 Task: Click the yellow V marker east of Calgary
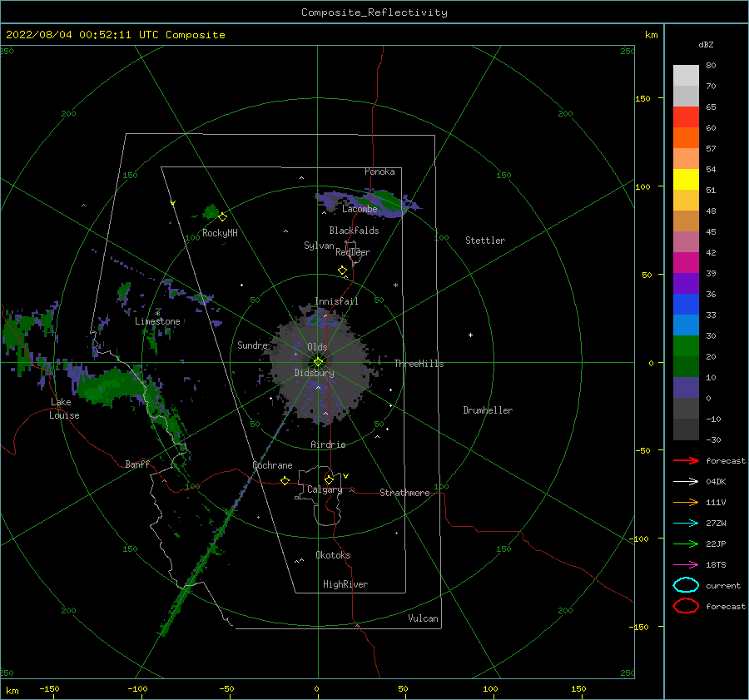click(x=346, y=476)
